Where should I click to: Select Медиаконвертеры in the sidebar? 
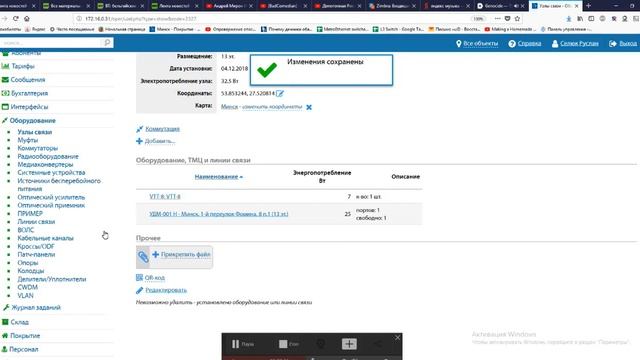45,164
